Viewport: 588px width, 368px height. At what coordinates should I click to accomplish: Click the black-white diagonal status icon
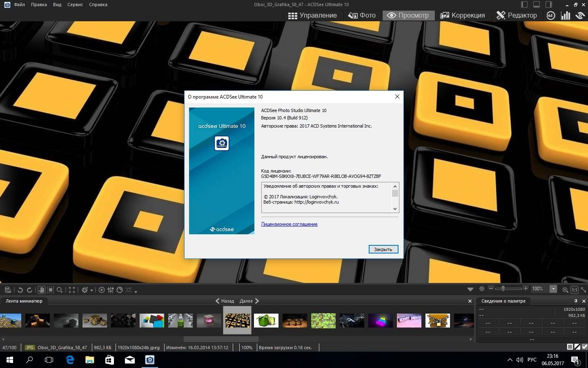pyautogui.click(x=577, y=347)
